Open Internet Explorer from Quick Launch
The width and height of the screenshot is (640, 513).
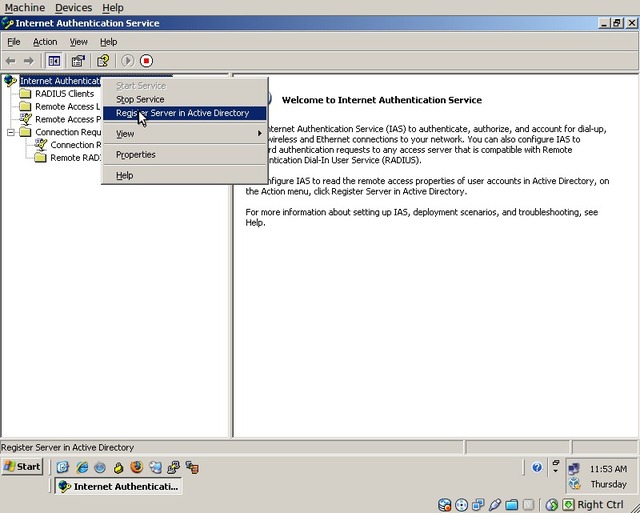(x=81, y=467)
